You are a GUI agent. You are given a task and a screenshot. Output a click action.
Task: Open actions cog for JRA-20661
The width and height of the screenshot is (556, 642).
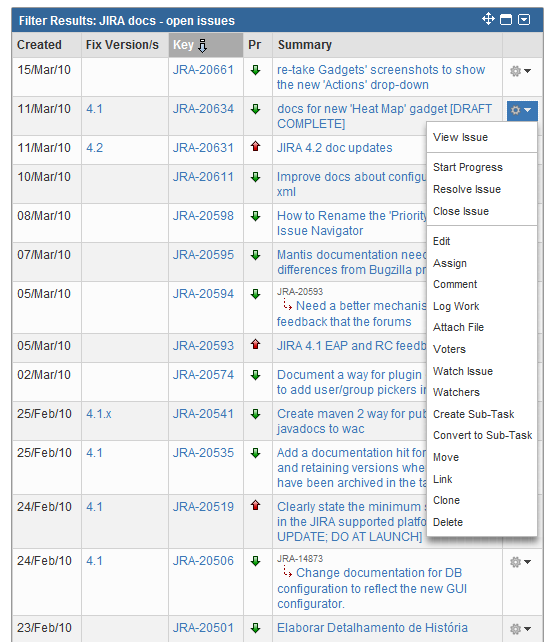520,71
